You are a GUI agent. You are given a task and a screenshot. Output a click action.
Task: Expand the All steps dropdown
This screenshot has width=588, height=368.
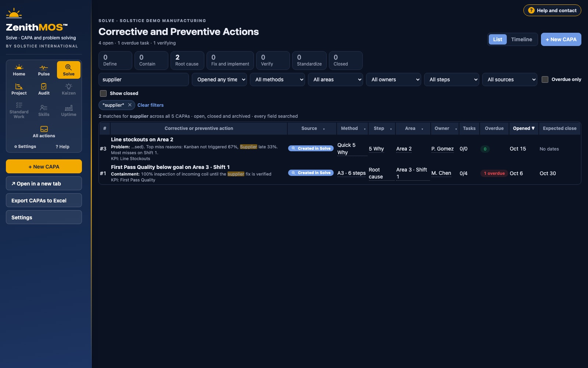(452, 79)
